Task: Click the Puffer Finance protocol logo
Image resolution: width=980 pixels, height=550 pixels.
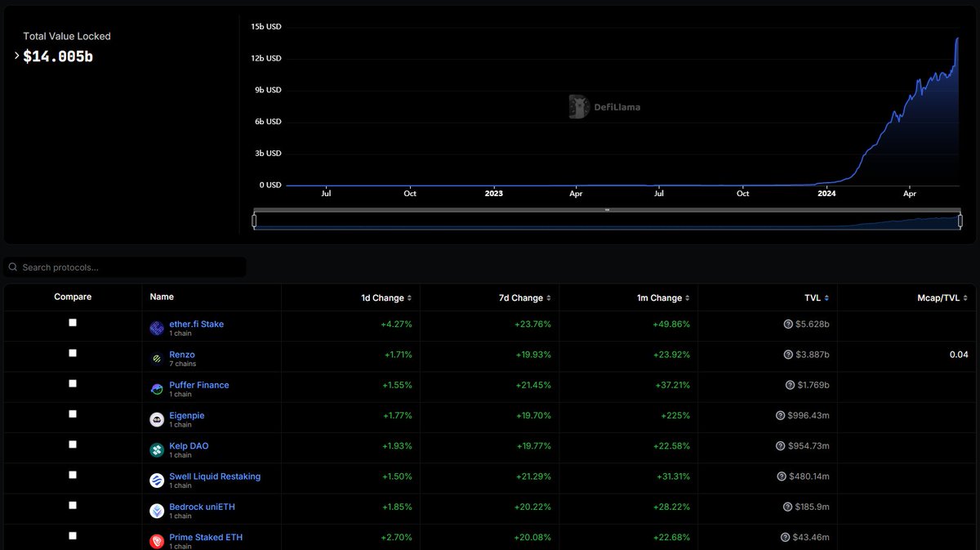Action: click(x=157, y=389)
